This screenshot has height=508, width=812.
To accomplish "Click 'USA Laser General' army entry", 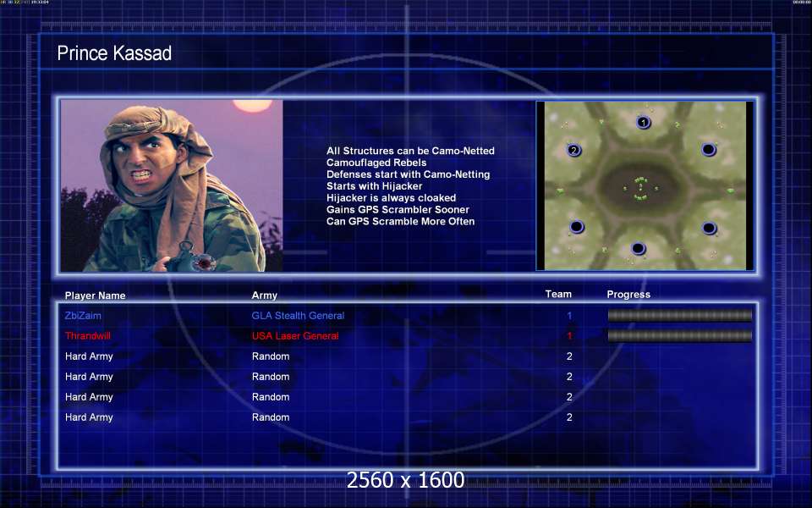I will 295,336.
